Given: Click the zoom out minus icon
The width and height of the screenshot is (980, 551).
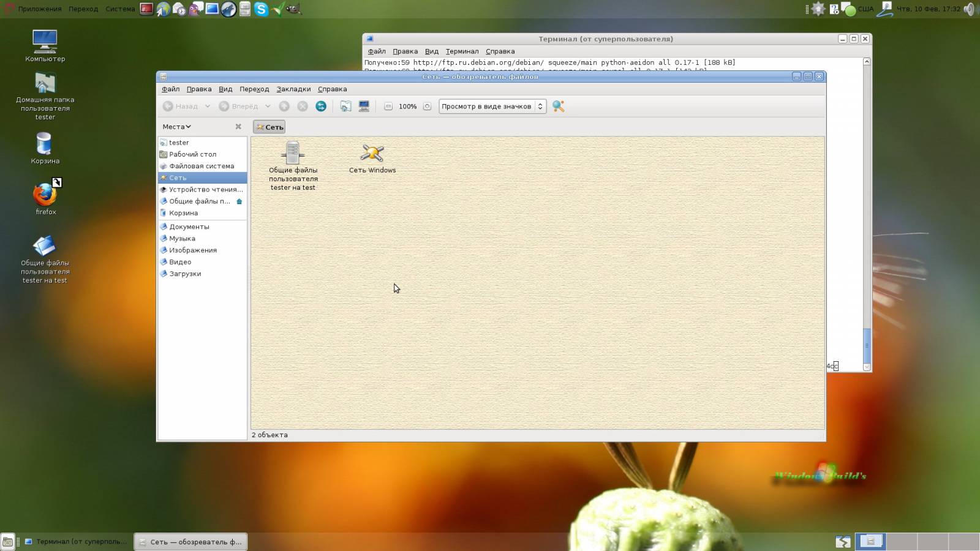Looking at the screenshot, I should 388,106.
